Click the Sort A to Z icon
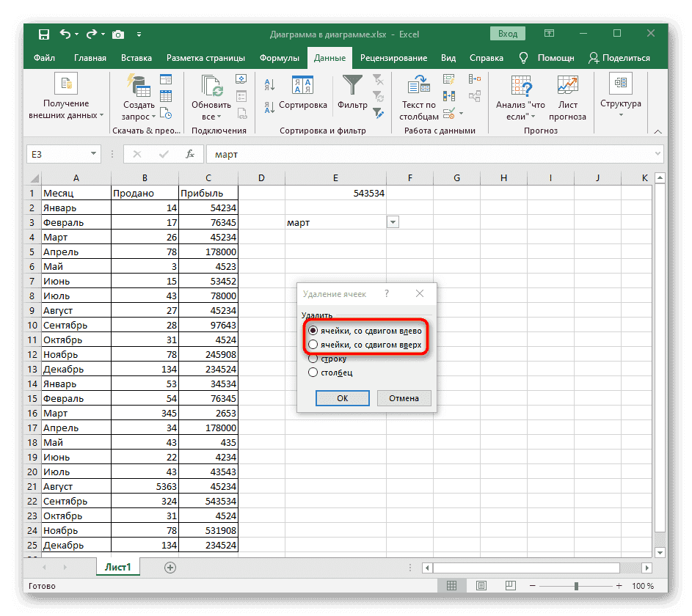This screenshot has height=616, width=692. (x=269, y=84)
